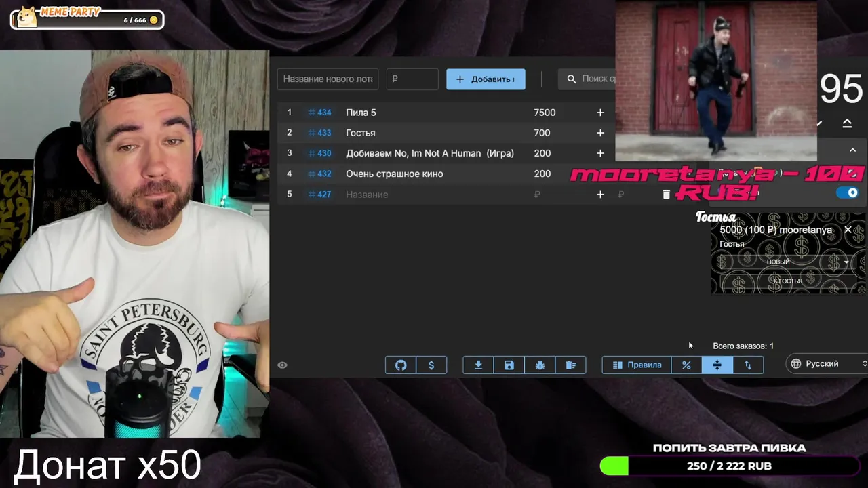Click the Meme Party doge icon
The height and width of the screenshot is (488, 868).
click(x=26, y=17)
